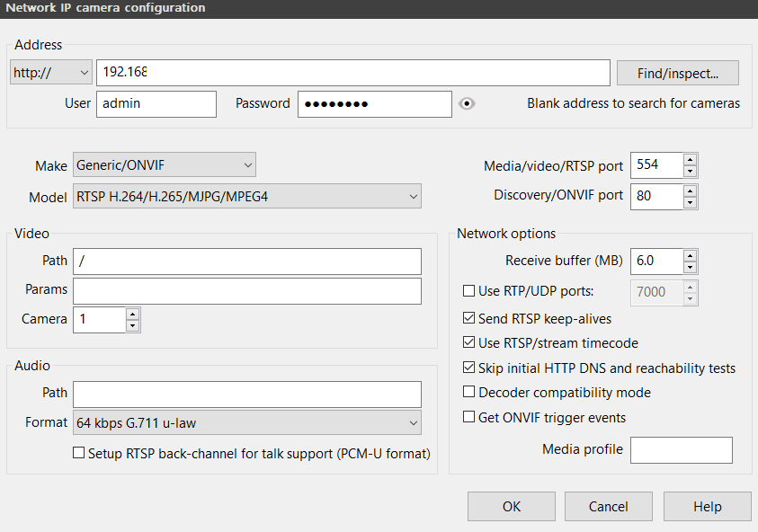Image resolution: width=758 pixels, height=532 pixels.
Task: Enable Get ONVIF trigger events
Action: click(x=468, y=417)
